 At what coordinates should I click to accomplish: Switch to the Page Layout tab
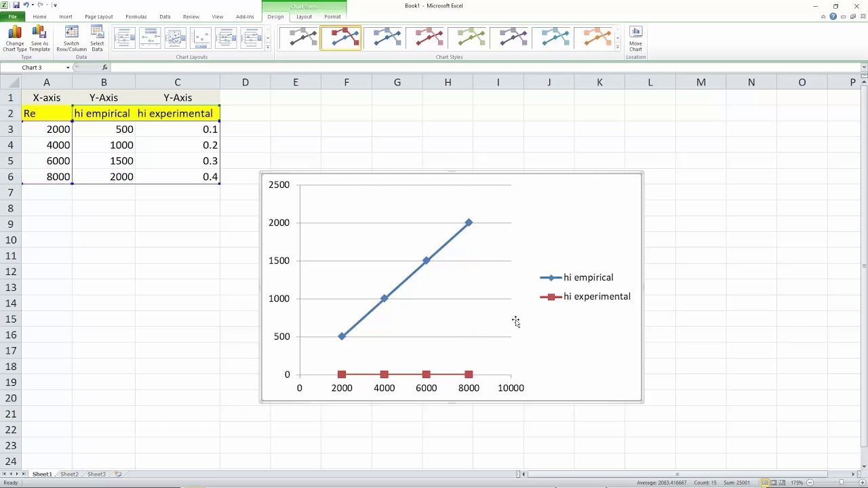(99, 16)
